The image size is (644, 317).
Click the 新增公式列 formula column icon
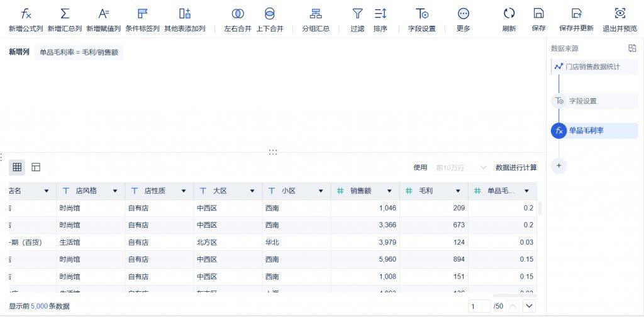(x=26, y=14)
